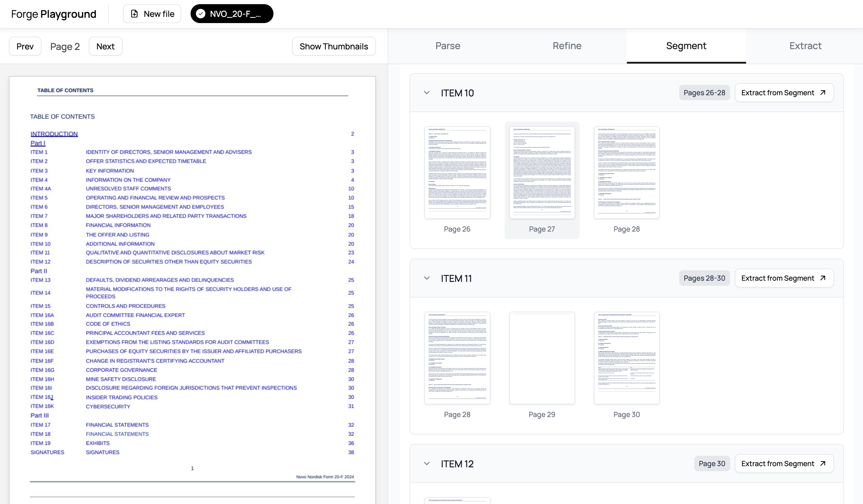Follow the CYBERSECURITY contents link

coord(108,406)
